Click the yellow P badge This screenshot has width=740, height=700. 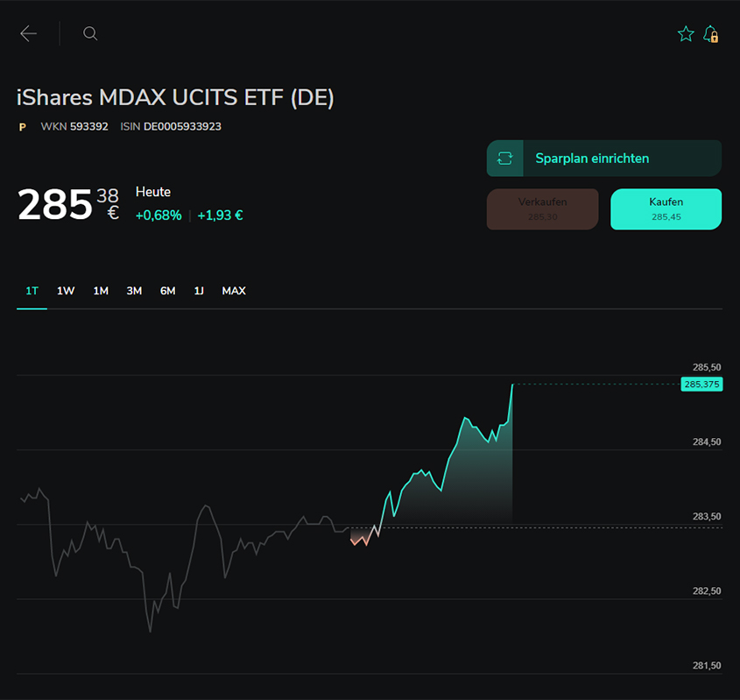pos(23,127)
